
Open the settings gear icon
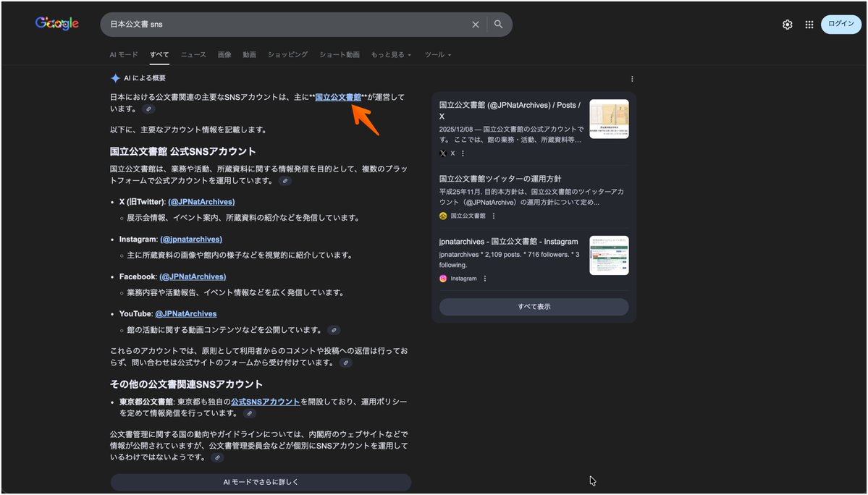(x=788, y=25)
